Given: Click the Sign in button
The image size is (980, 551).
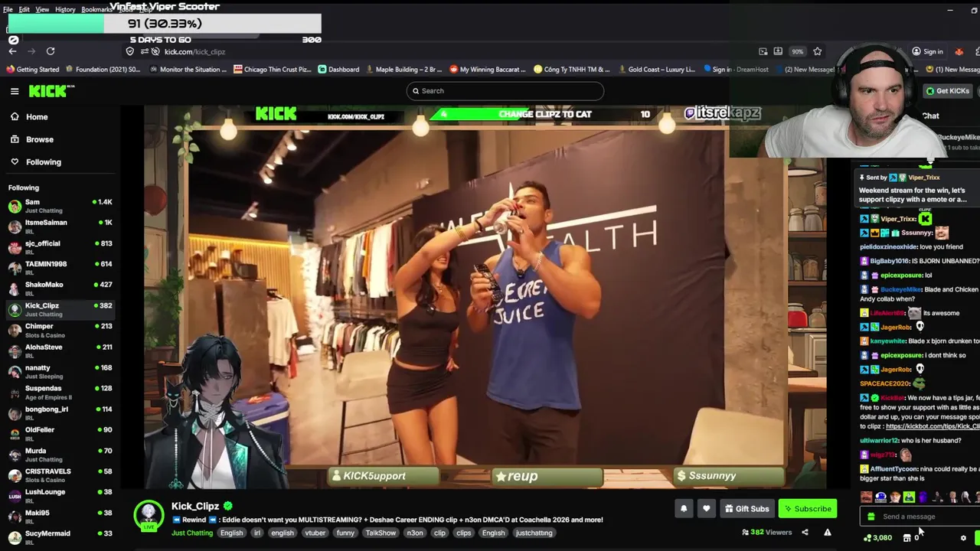Looking at the screenshot, I should [927, 51].
